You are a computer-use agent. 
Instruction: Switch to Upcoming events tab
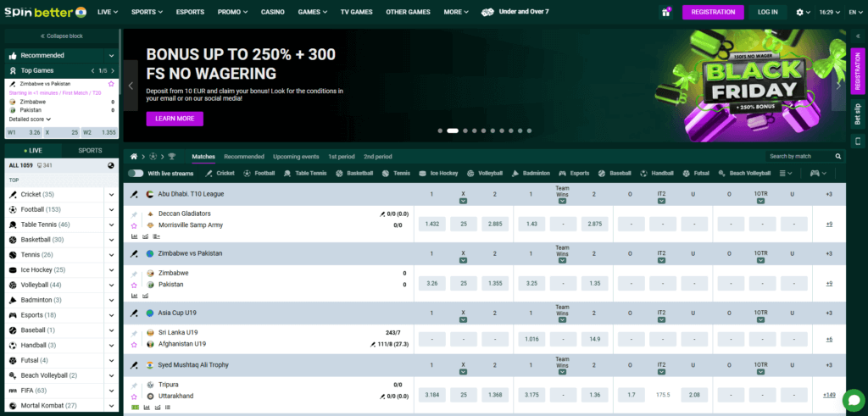click(x=296, y=157)
